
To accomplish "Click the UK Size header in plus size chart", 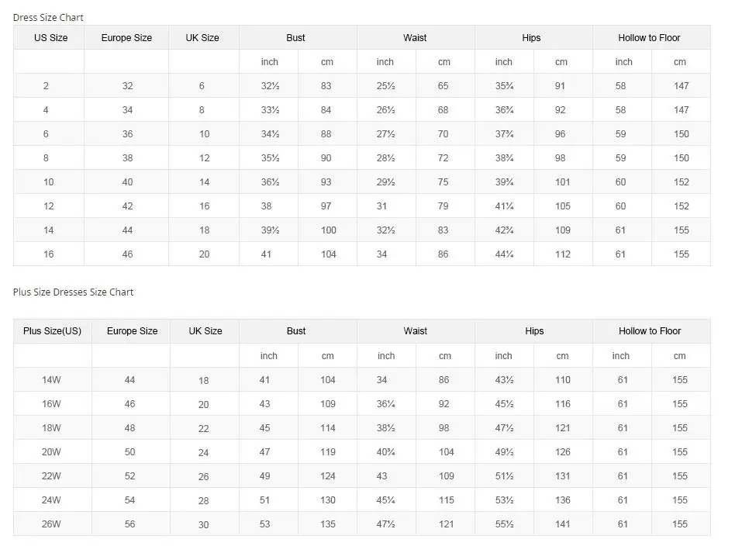I will click(x=205, y=331).
